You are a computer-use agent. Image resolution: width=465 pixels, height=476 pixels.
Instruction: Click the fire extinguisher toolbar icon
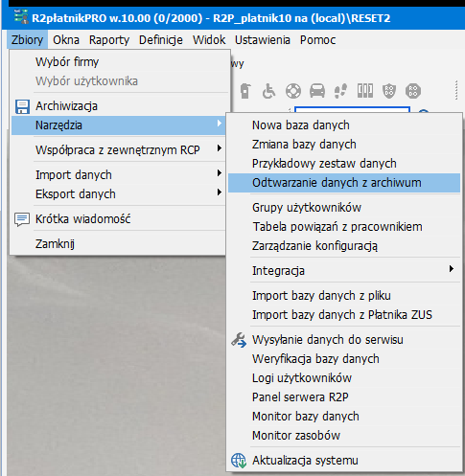pyautogui.click(x=245, y=91)
